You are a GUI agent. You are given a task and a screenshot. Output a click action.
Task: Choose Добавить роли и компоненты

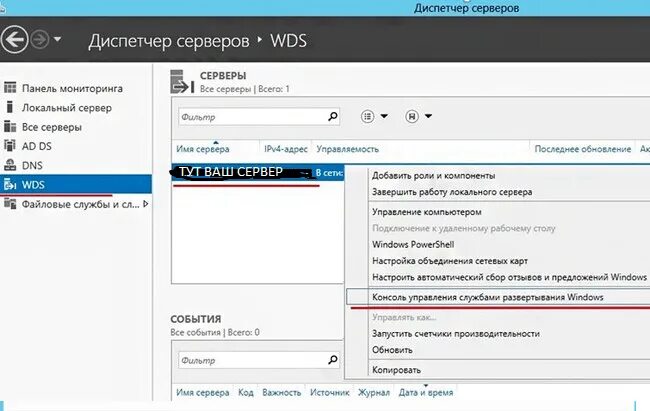tap(434, 175)
